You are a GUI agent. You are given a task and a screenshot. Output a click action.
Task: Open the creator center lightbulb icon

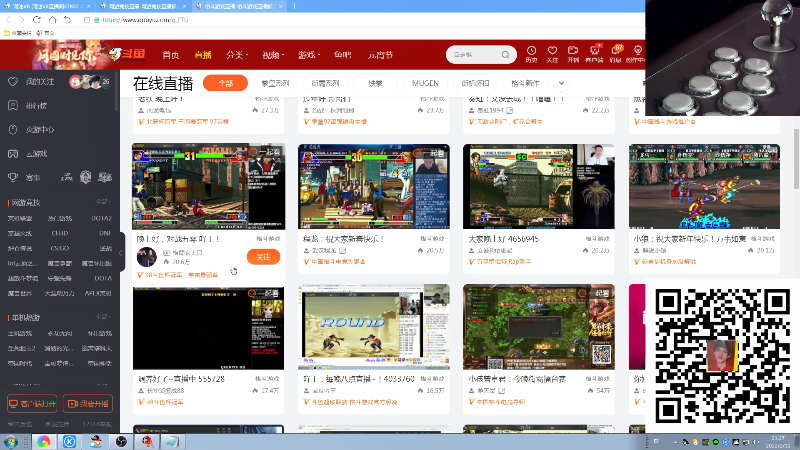click(x=637, y=51)
